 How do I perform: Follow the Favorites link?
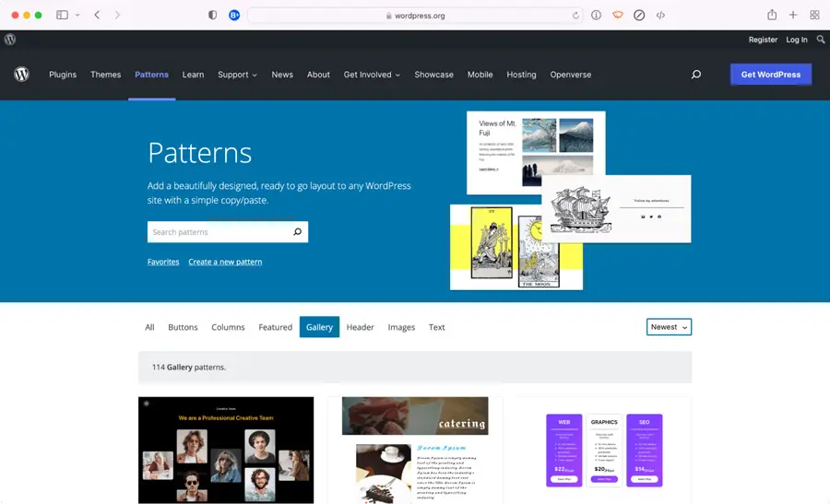pyautogui.click(x=163, y=262)
